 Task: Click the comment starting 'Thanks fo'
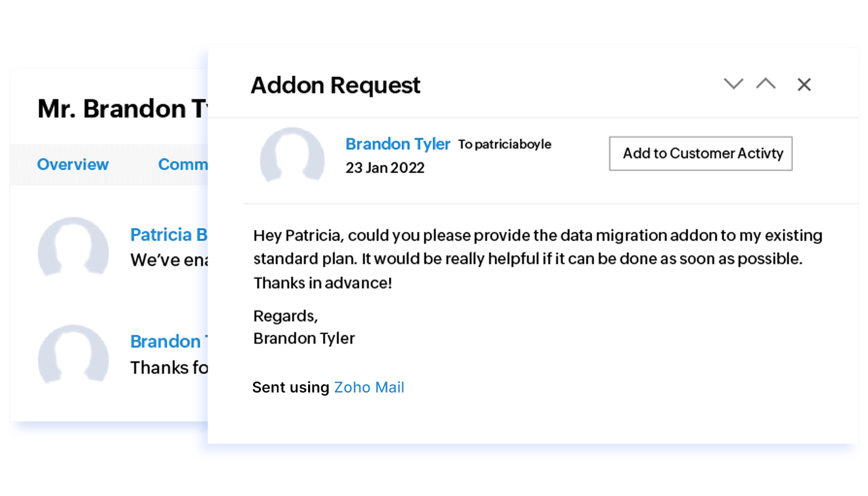coord(169,368)
